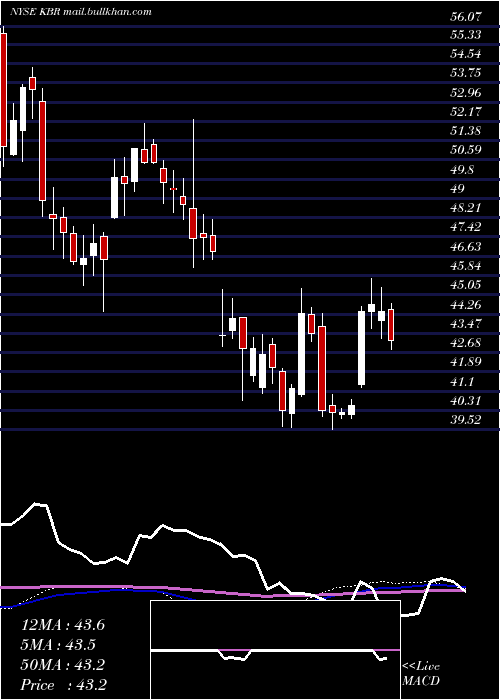Screen dimensions: 500x700
Task: Click the 43.47 price axis label
Action: click(466, 323)
